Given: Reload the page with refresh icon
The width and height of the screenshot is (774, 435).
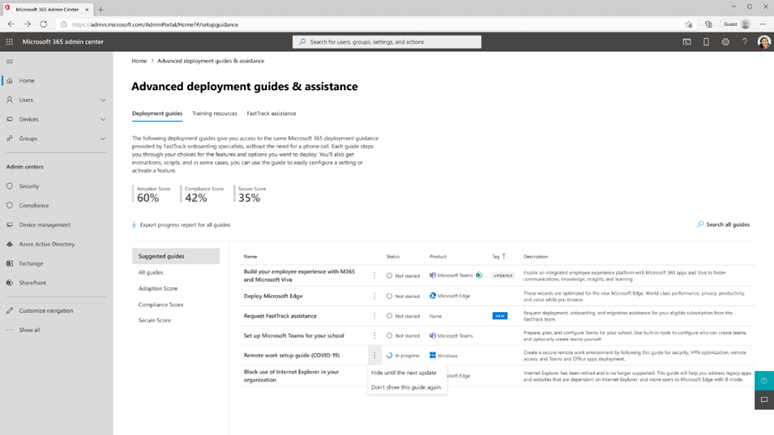Looking at the screenshot, I should [x=43, y=24].
